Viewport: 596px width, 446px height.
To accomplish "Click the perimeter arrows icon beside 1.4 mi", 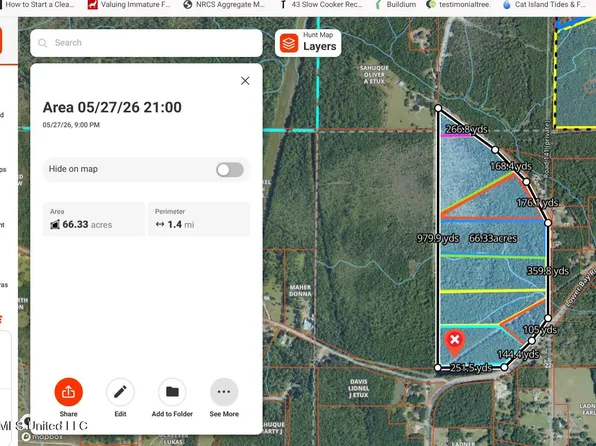I will pyautogui.click(x=160, y=224).
